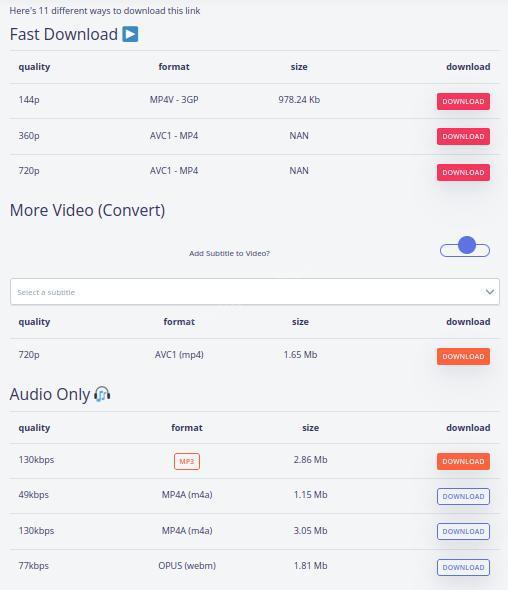Screen dimensions: 508x590
Task: Download the 130kbps MP3 audio
Action: 463,461
